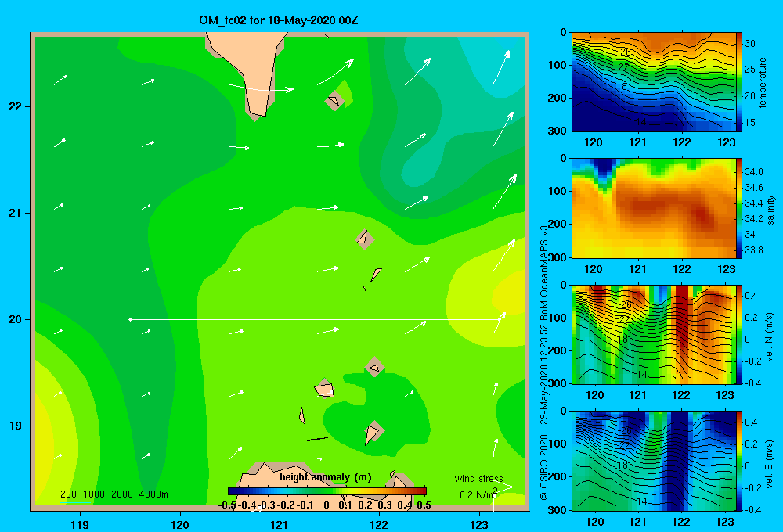Click the '26' isotherm label in temperature plot
The image size is (783, 532).
pyautogui.click(x=625, y=52)
